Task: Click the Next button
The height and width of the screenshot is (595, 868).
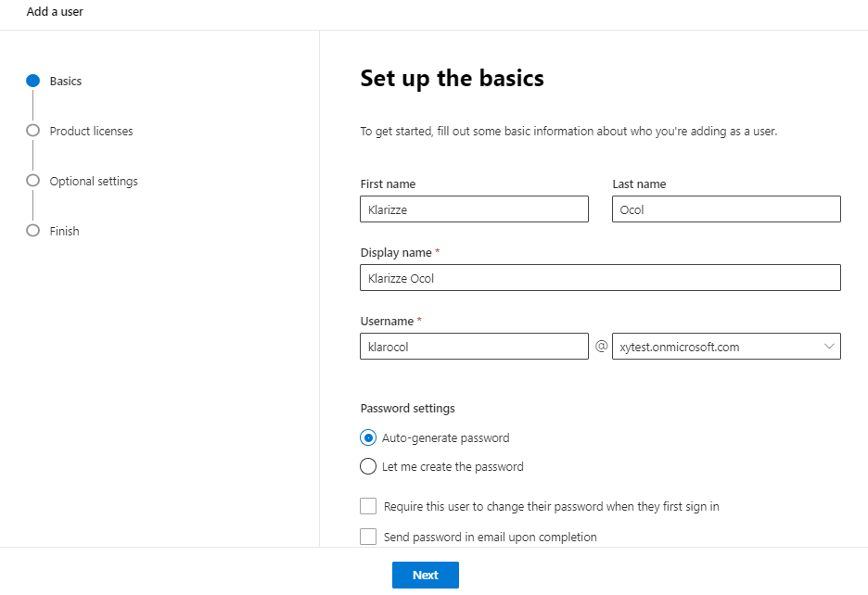Action: click(x=425, y=576)
